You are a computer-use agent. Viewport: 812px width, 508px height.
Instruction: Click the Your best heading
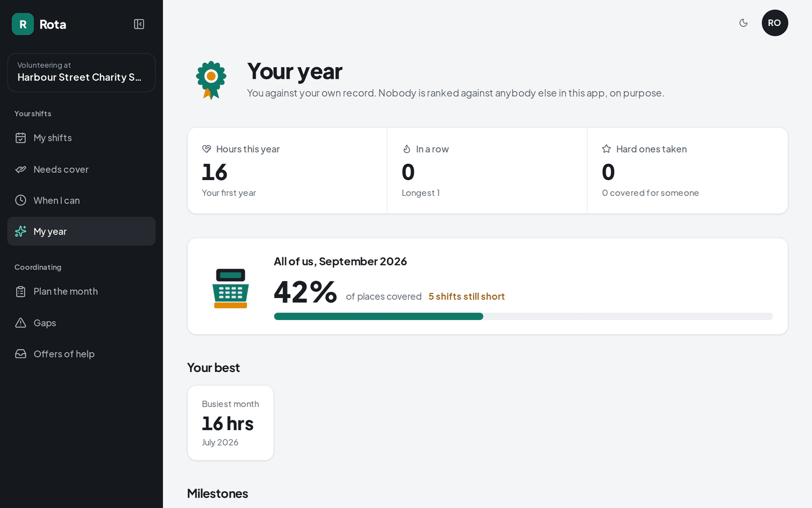(214, 367)
